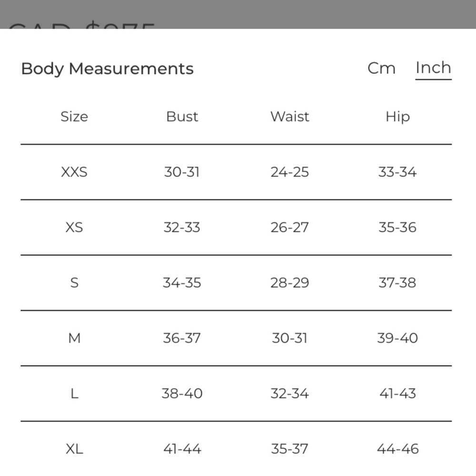Click the Hip column header
Viewport: 476px width, 476px height.
(x=397, y=117)
